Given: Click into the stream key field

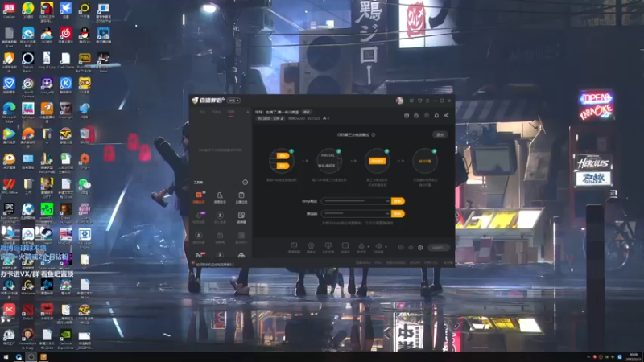Looking at the screenshot, I should tap(356, 213).
